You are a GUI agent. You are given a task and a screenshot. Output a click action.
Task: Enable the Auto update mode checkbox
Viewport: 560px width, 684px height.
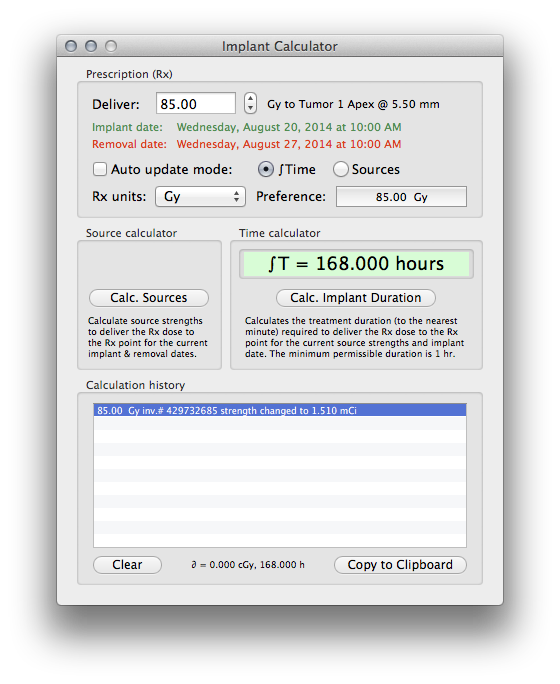[100, 169]
